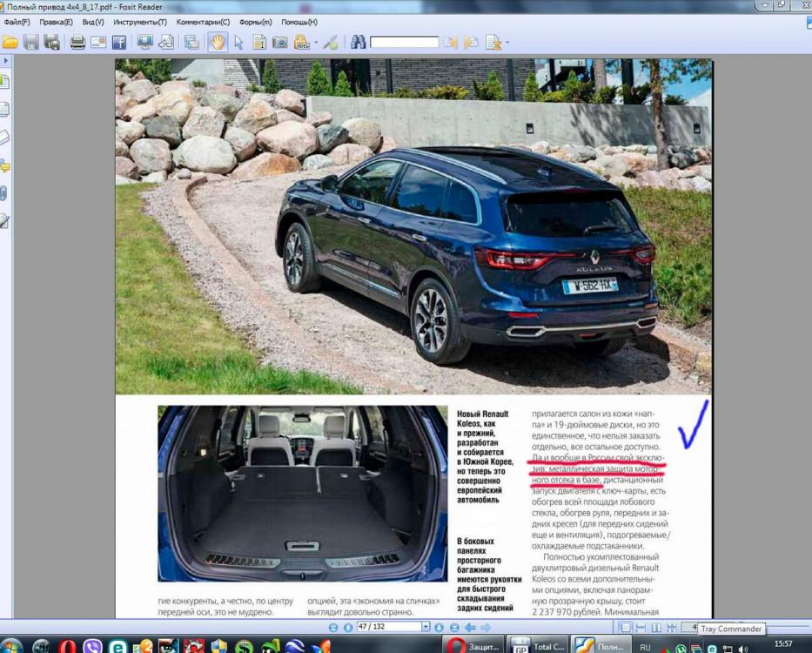This screenshot has height=653, width=812.
Task: Activate the Snapshot camera tool
Action: (280, 43)
